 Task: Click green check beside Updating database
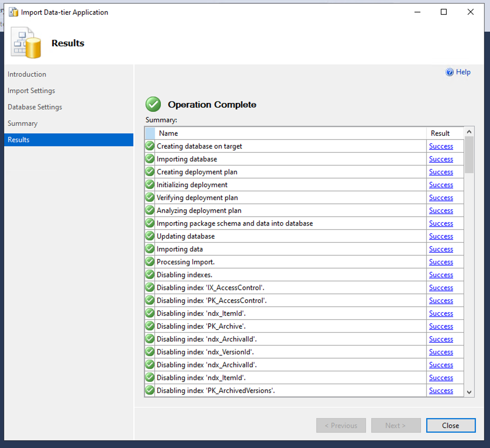click(x=150, y=236)
